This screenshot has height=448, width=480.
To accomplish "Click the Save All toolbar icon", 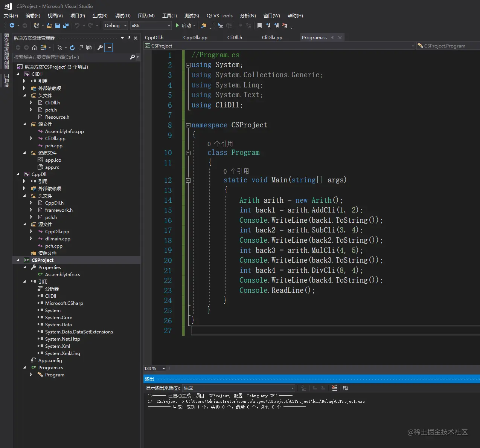I will point(66,26).
